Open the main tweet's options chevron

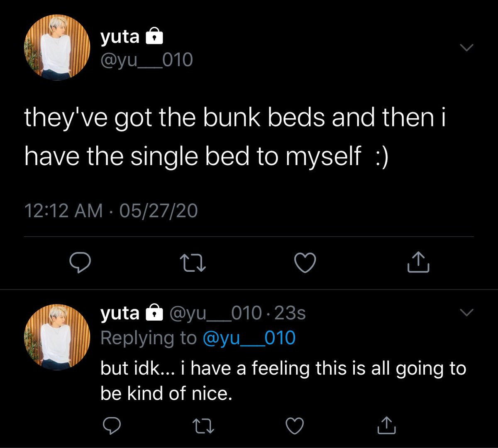pos(467,49)
